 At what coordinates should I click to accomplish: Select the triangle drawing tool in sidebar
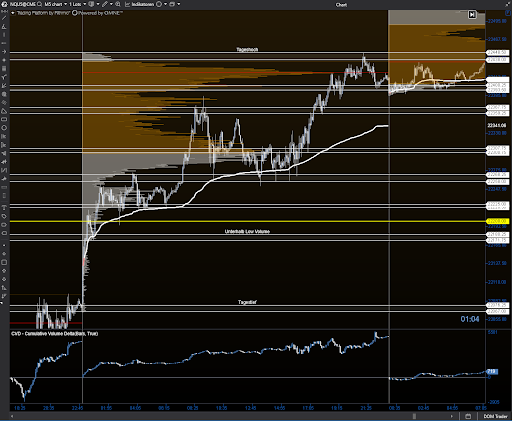4,111
